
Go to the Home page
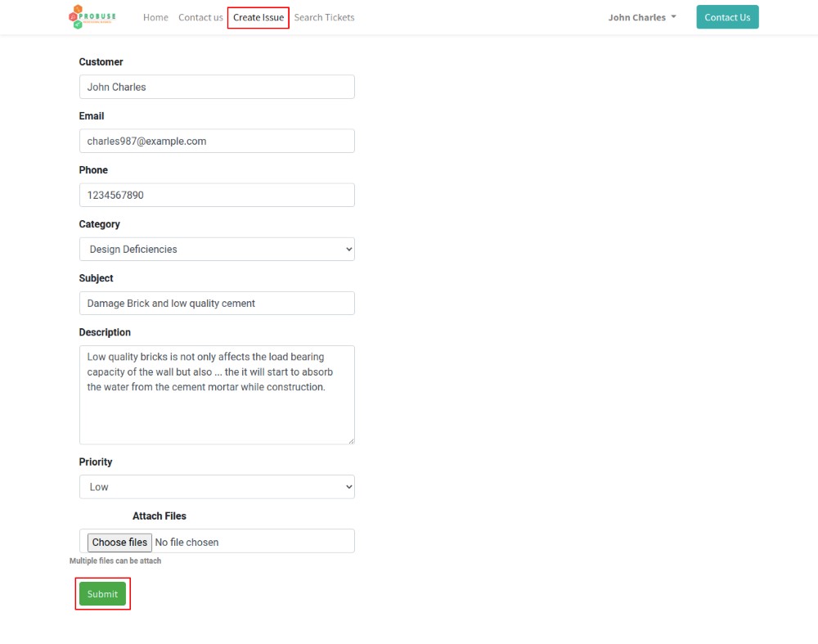click(x=155, y=17)
